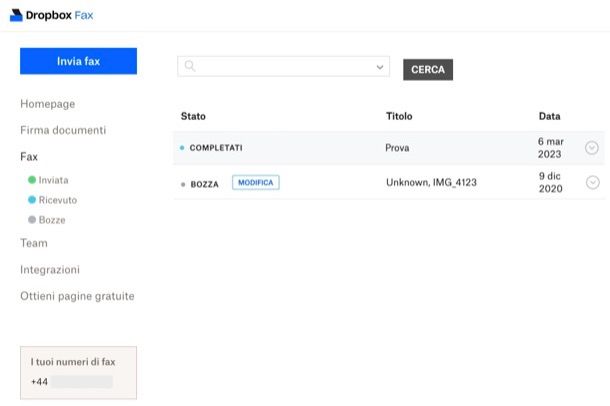Open the fax titled Prova

tap(397, 148)
